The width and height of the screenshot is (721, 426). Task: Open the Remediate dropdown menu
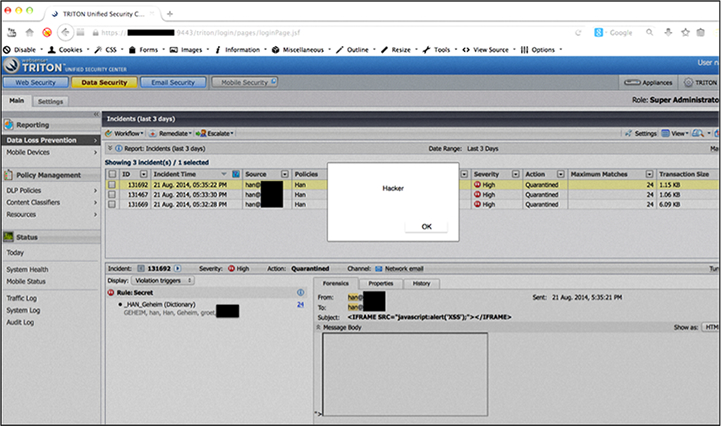point(171,133)
